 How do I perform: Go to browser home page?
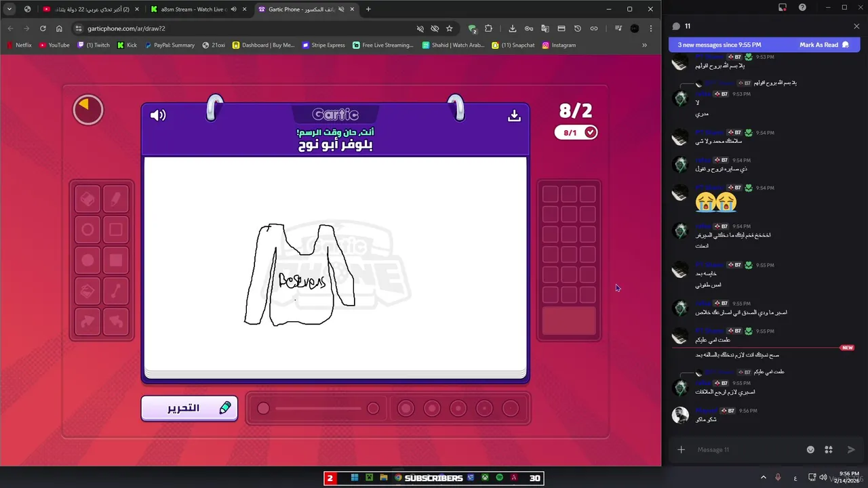[59, 28]
